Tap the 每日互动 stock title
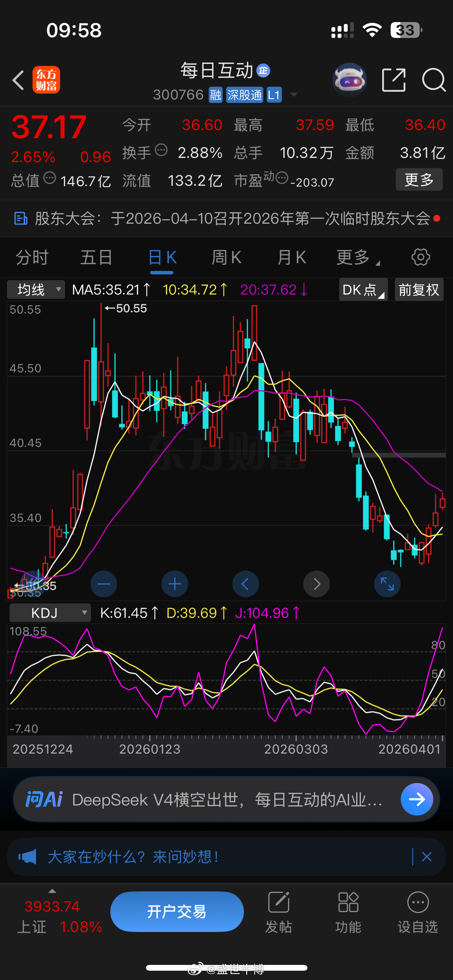The image size is (453, 980). [217, 70]
